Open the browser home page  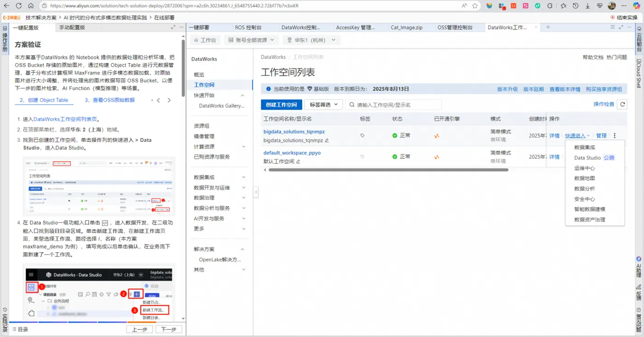pos(31,6)
